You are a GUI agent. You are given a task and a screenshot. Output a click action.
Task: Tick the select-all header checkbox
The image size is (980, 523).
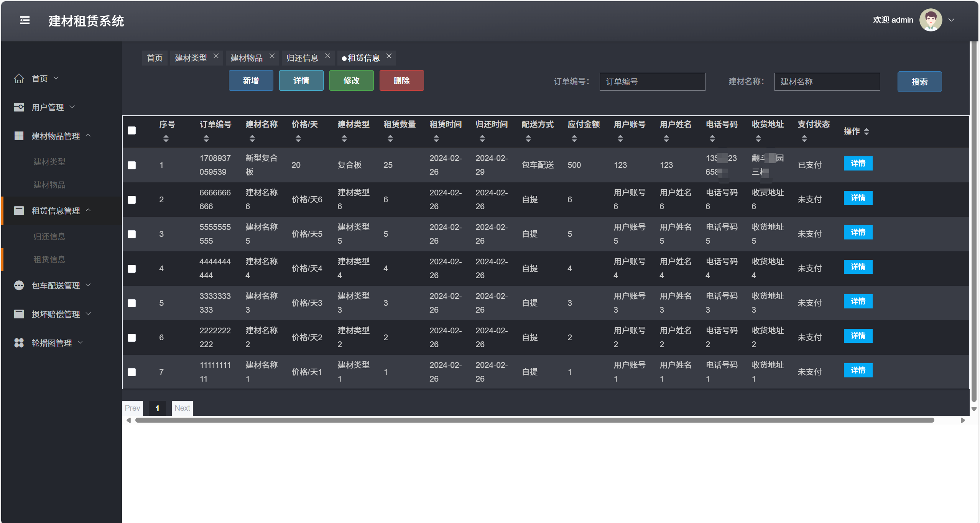132,131
